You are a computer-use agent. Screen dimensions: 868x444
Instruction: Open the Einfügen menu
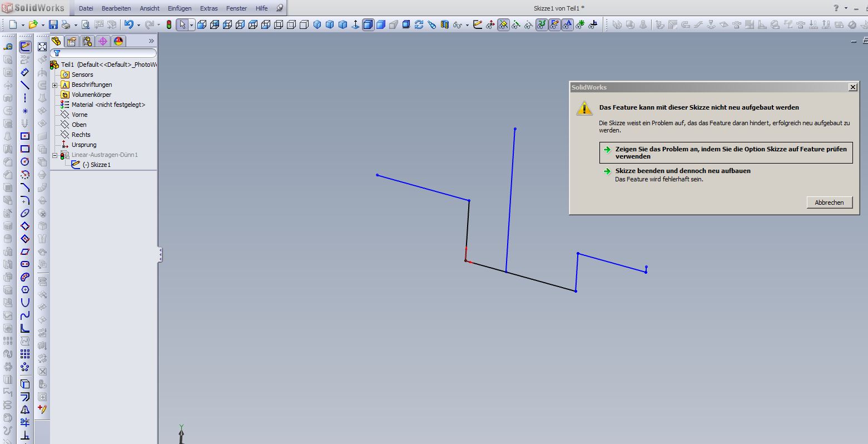coord(180,8)
